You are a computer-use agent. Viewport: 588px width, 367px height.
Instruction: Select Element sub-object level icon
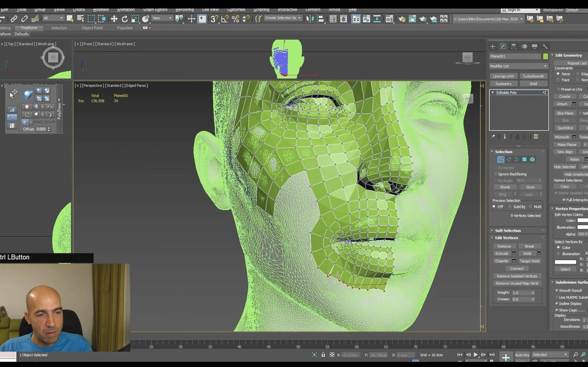click(x=532, y=160)
